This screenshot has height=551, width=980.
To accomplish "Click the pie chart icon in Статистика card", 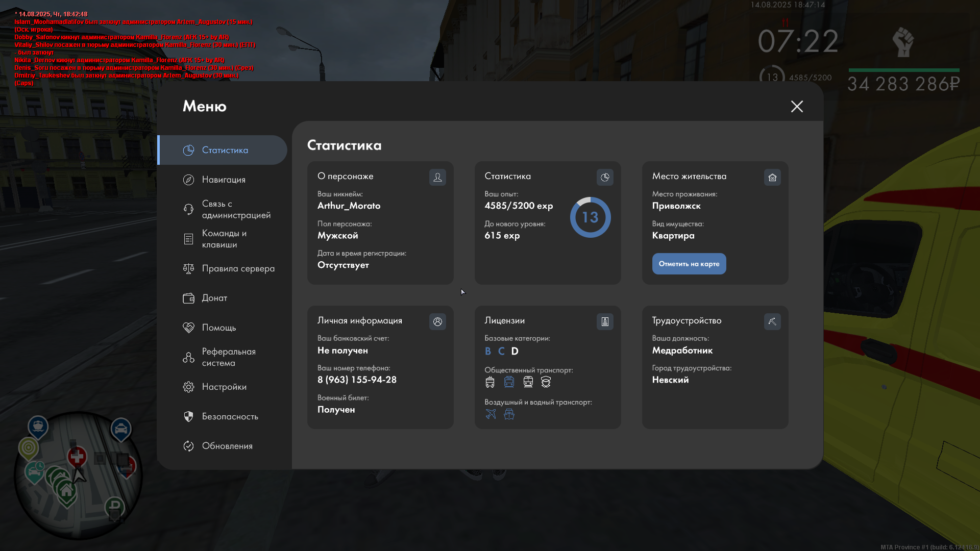I will tap(605, 177).
